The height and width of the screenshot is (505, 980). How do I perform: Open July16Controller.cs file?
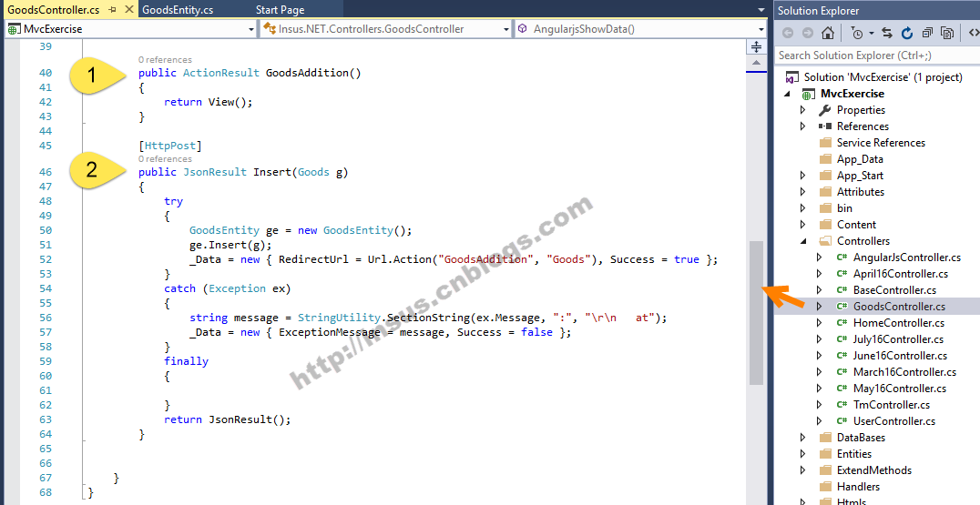tap(898, 339)
